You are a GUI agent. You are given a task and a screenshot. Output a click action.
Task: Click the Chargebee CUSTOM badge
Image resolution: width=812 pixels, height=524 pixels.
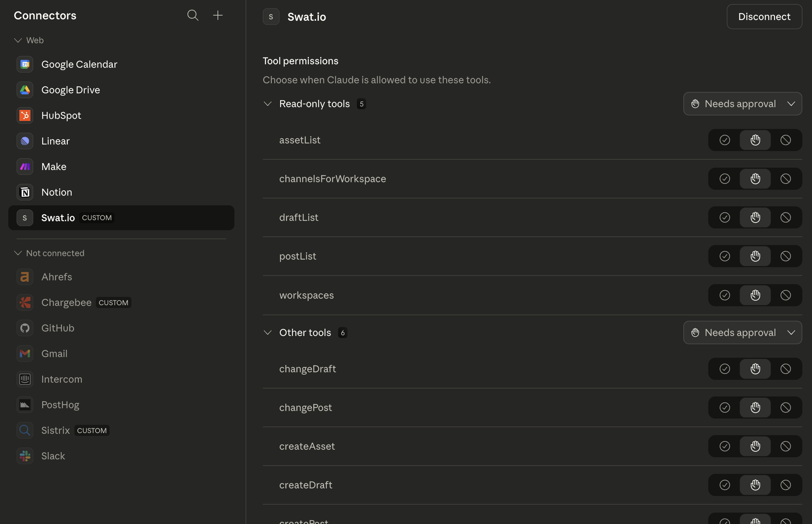pyautogui.click(x=113, y=302)
